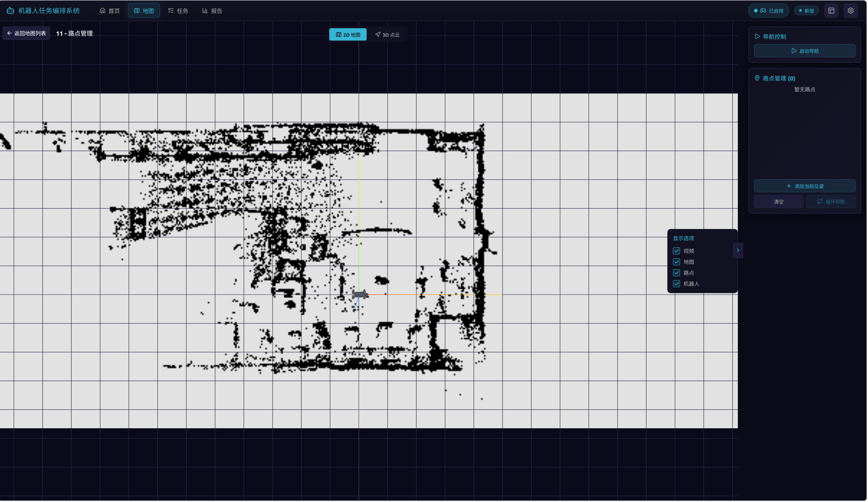Open the 首页 home tab

coord(110,11)
